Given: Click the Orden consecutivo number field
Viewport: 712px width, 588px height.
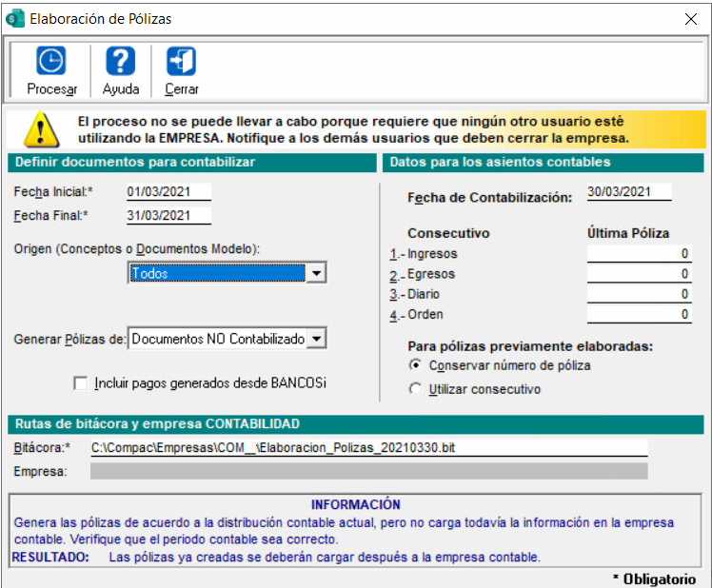Looking at the screenshot, I should click(x=639, y=315).
